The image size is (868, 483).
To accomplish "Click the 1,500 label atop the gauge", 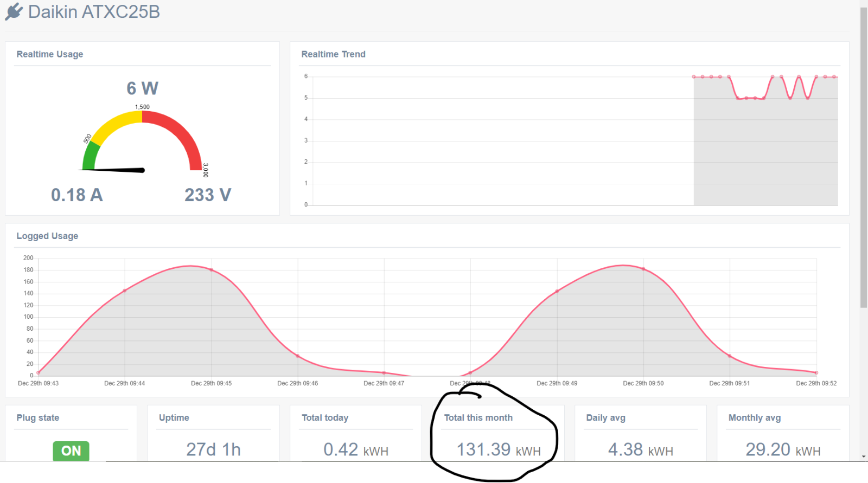I will [x=142, y=107].
